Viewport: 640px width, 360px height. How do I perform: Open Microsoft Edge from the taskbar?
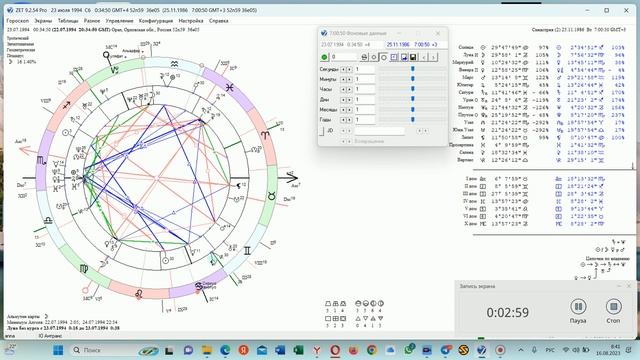(225, 350)
